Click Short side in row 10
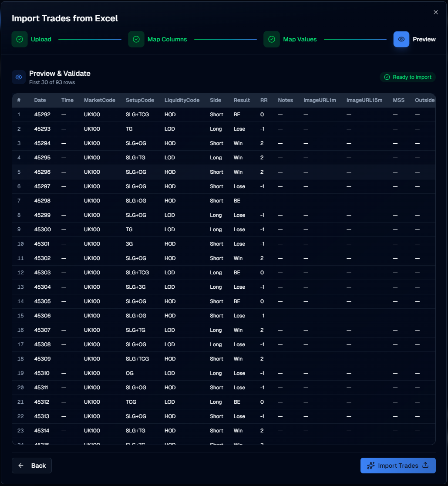 click(216, 244)
